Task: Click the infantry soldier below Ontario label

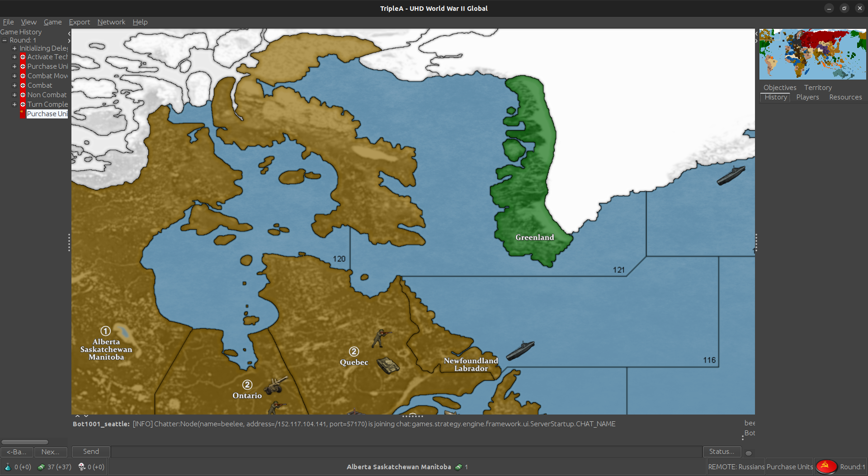Action: (x=276, y=407)
